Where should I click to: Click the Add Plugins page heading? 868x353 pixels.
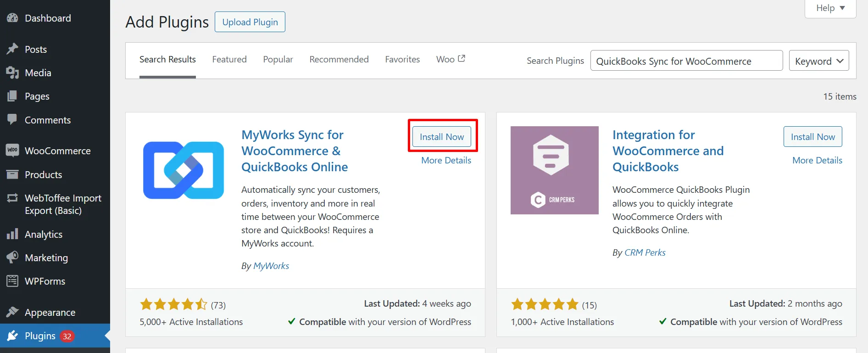167,22
